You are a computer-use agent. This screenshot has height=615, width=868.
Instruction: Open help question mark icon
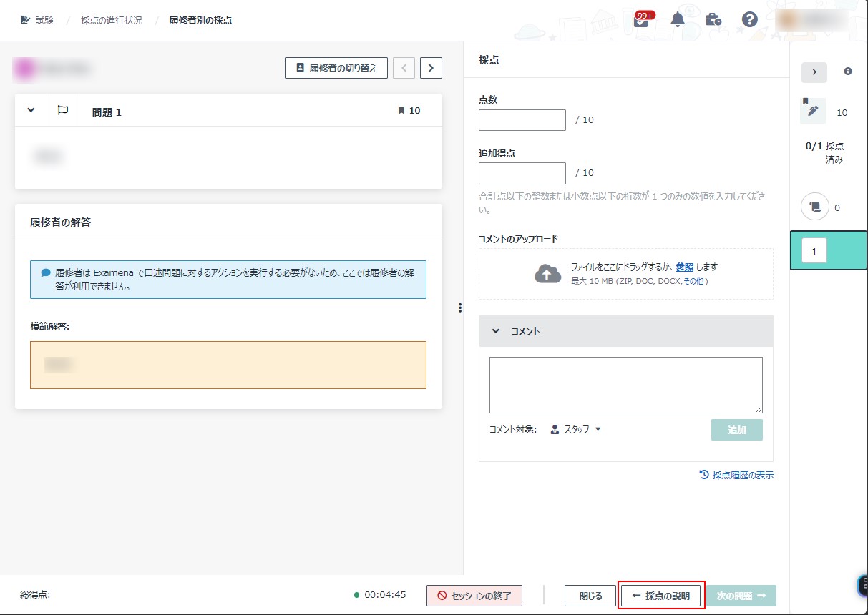click(x=749, y=20)
